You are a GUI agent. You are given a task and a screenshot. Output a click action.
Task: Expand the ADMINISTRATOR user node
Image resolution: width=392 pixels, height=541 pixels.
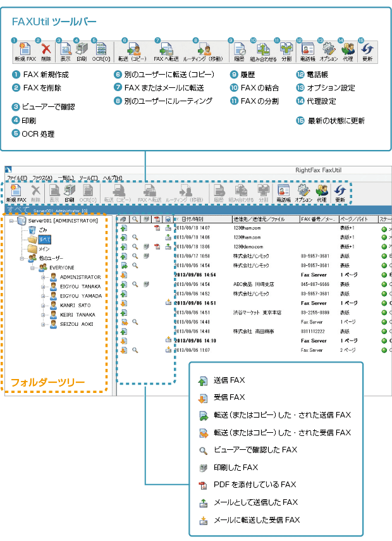pos(43,277)
